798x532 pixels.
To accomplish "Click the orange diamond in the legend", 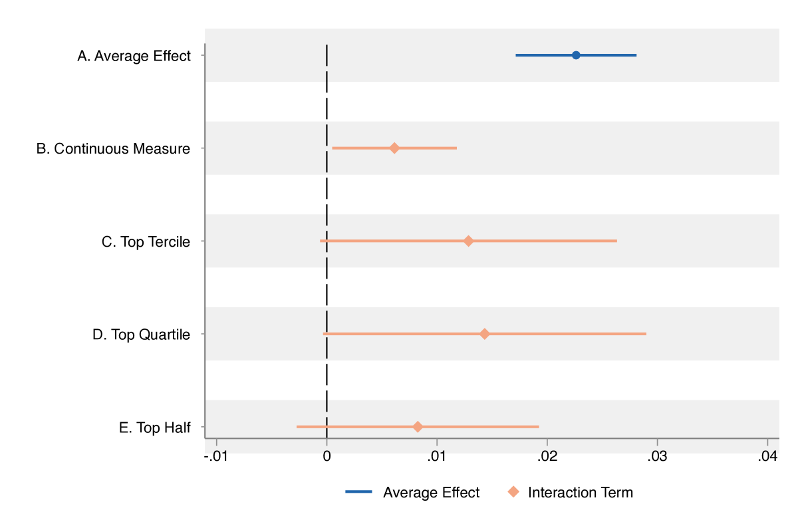I will pos(513,492).
